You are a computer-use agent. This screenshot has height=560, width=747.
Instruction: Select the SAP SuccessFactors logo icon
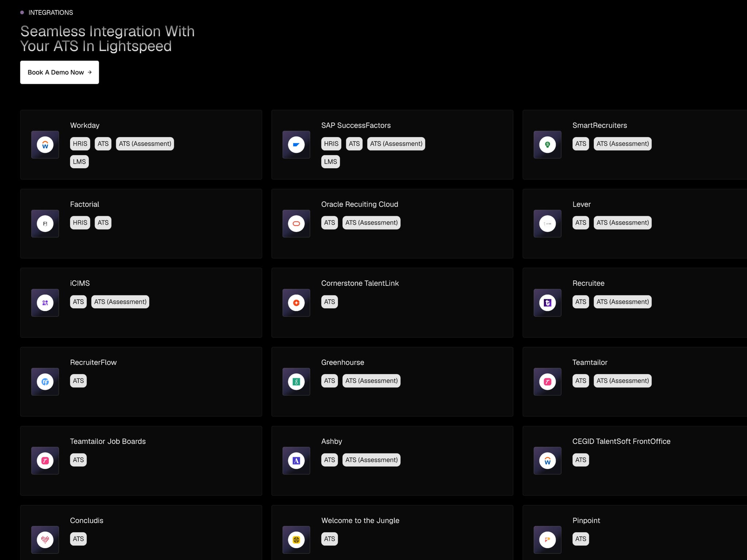[x=296, y=145]
